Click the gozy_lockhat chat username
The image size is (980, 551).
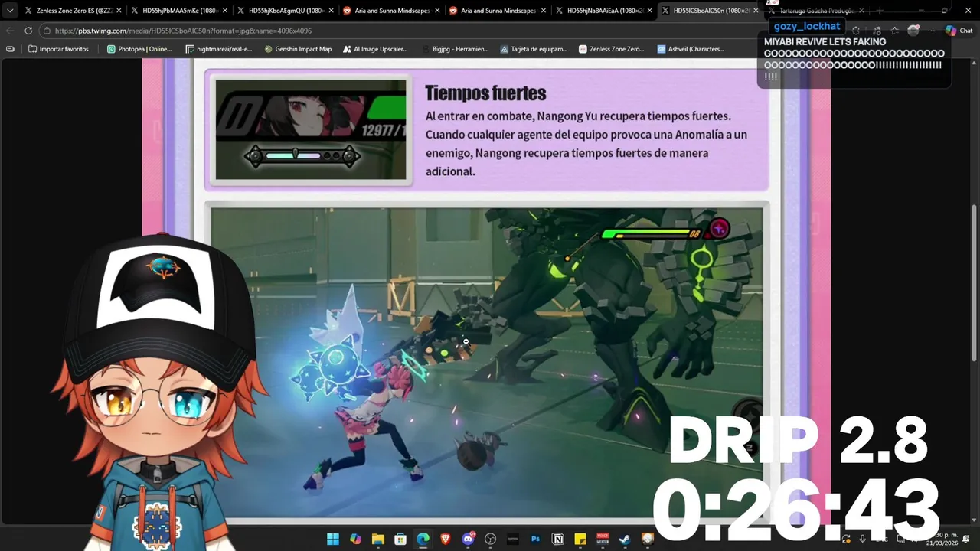pyautogui.click(x=807, y=26)
